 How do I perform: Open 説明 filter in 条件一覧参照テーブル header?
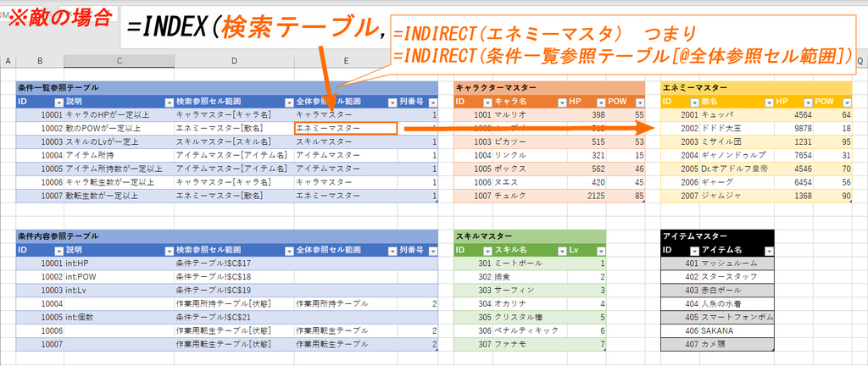(x=170, y=102)
